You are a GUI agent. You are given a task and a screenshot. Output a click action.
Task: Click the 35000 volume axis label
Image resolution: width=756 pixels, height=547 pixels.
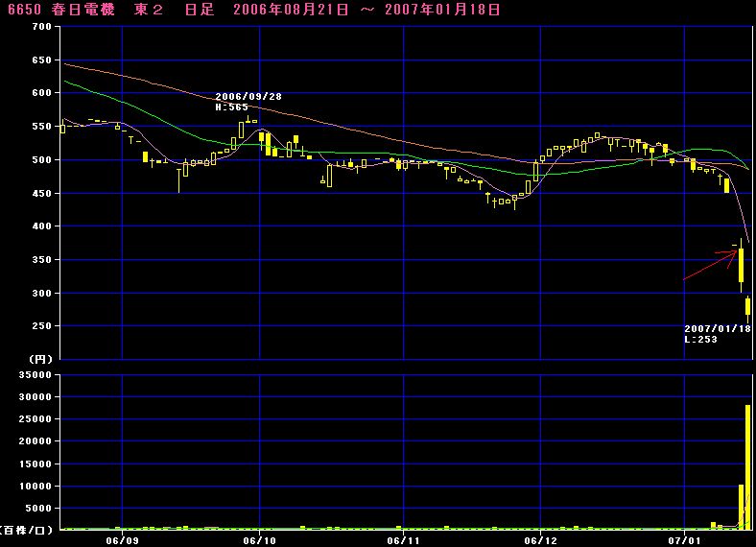click(35, 375)
